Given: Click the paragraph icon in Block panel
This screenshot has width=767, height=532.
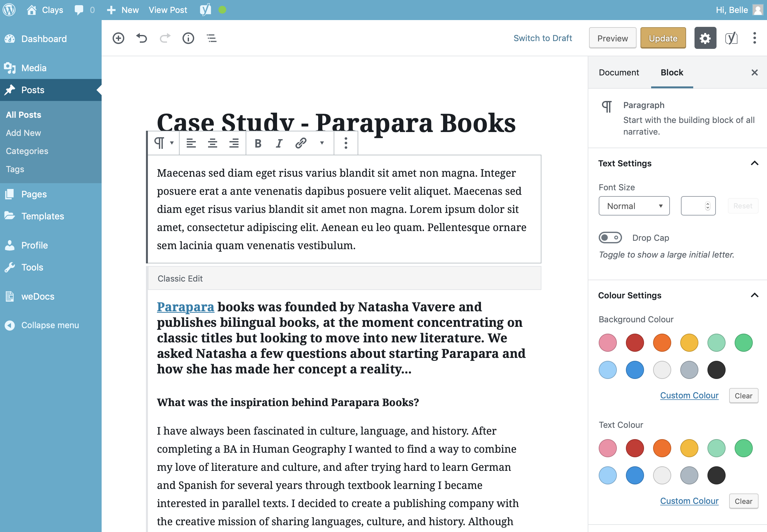Looking at the screenshot, I should pyautogui.click(x=606, y=107).
